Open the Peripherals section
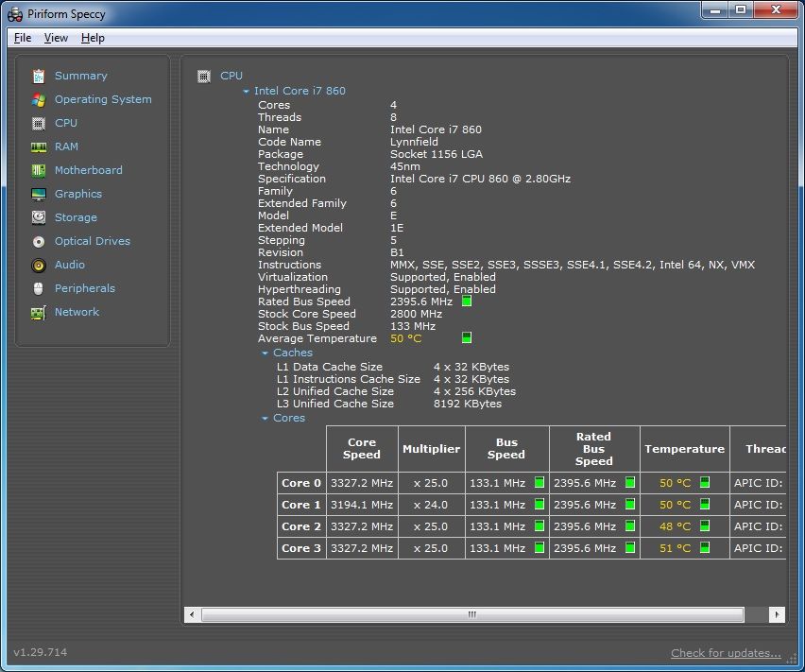Screen dimensions: 805x672 pyautogui.click(x=85, y=288)
